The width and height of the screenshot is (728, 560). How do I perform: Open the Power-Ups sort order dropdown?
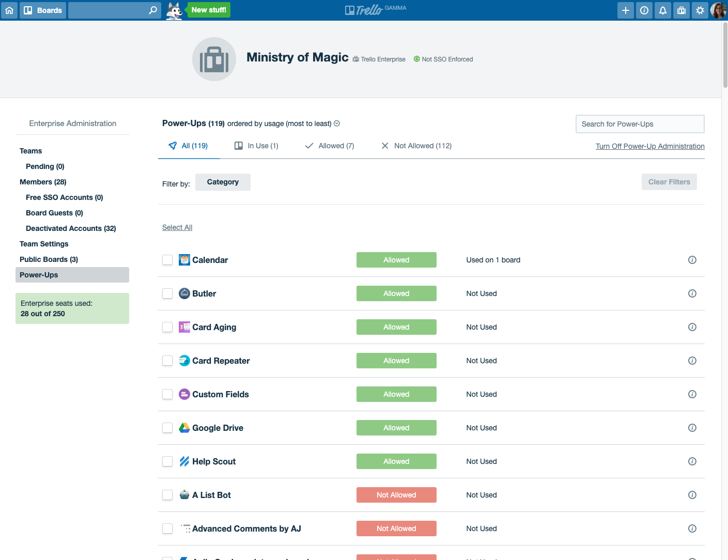(337, 123)
